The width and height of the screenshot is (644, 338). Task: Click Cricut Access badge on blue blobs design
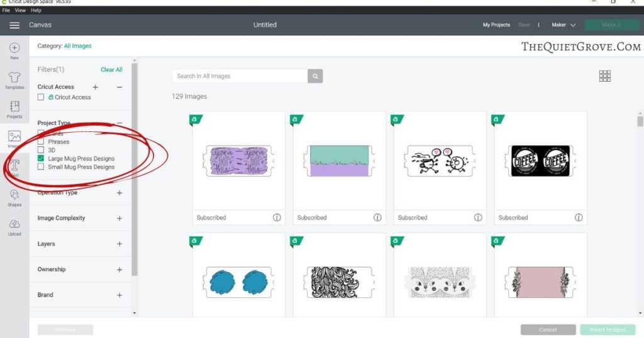pos(196,241)
